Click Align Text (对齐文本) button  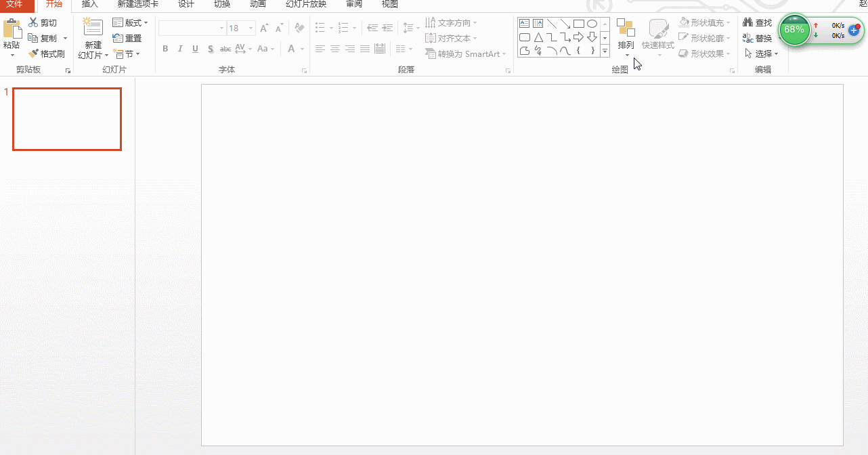click(x=451, y=39)
